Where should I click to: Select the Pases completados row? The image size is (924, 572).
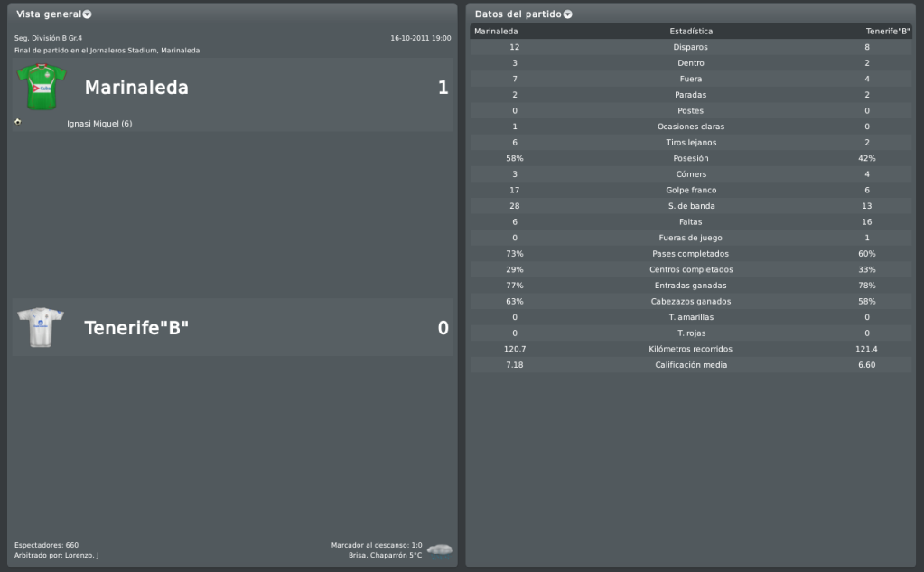pyautogui.click(x=691, y=254)
